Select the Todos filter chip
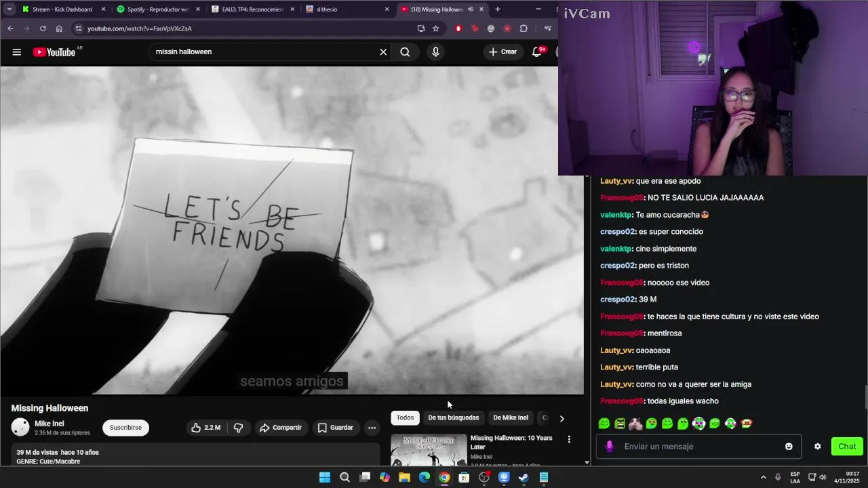This screenshot has height=488, width=868. pyautogui.click(x=405, y=418)
